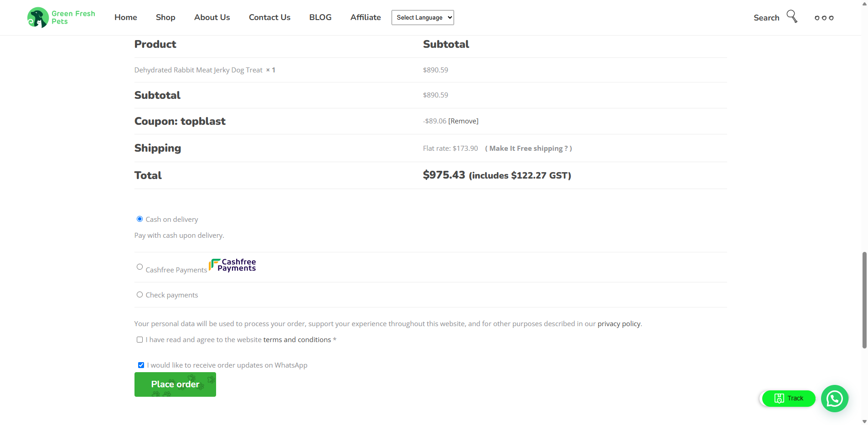The height and width of the screenshot is (425, 868).
Task: Select Cash on delivery payment
Action: [139, 219]
